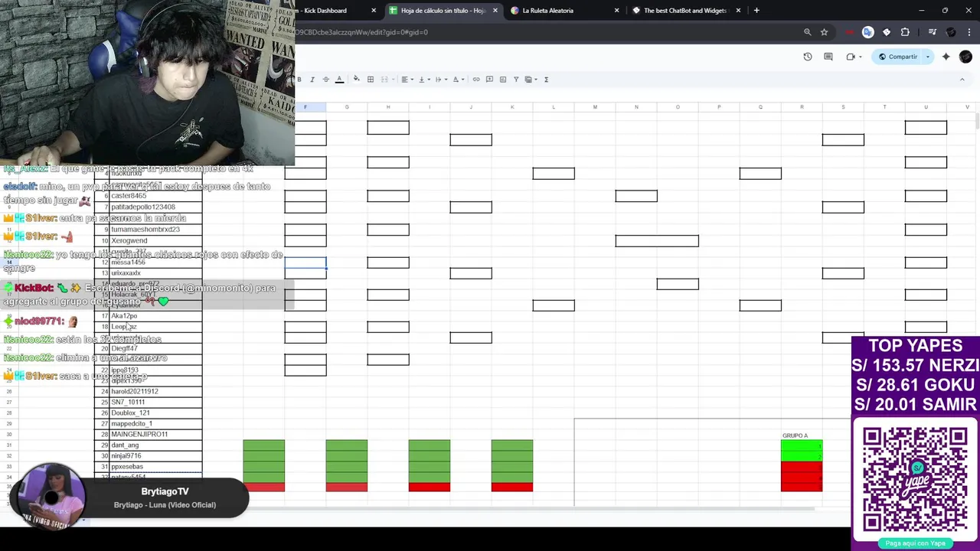Open the functions sigma menu
The width and height of the screenshot is (980, 551).
tap(546, 80)
